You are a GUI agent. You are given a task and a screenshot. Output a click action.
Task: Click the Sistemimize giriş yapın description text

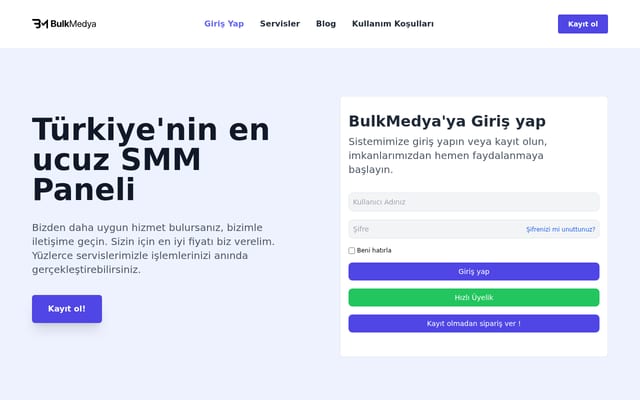448,156
